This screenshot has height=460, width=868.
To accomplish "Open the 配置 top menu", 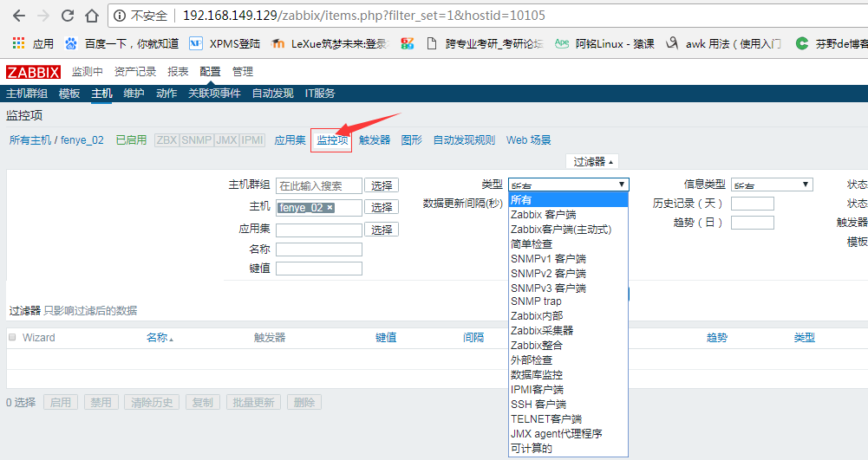I will 211,71.
